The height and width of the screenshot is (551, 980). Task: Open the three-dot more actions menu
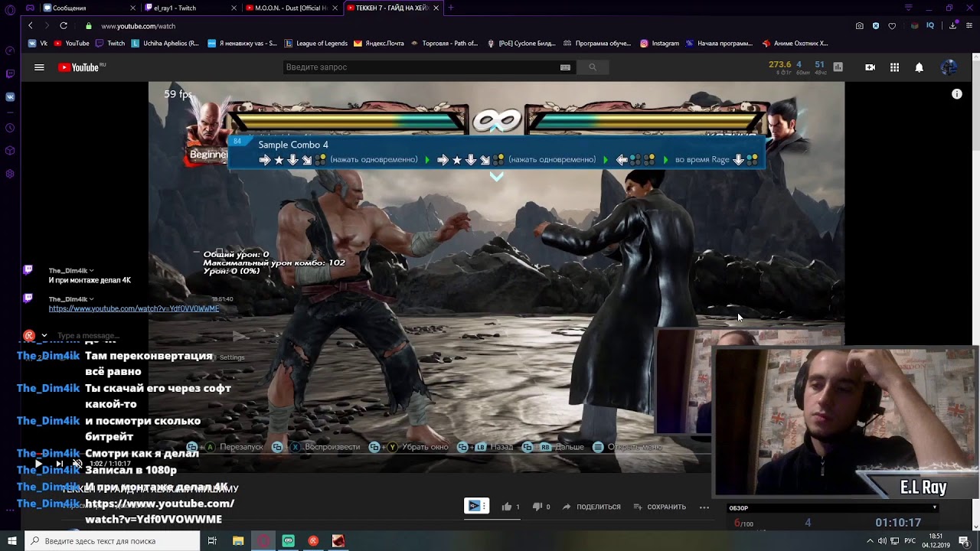pos(704,507)
